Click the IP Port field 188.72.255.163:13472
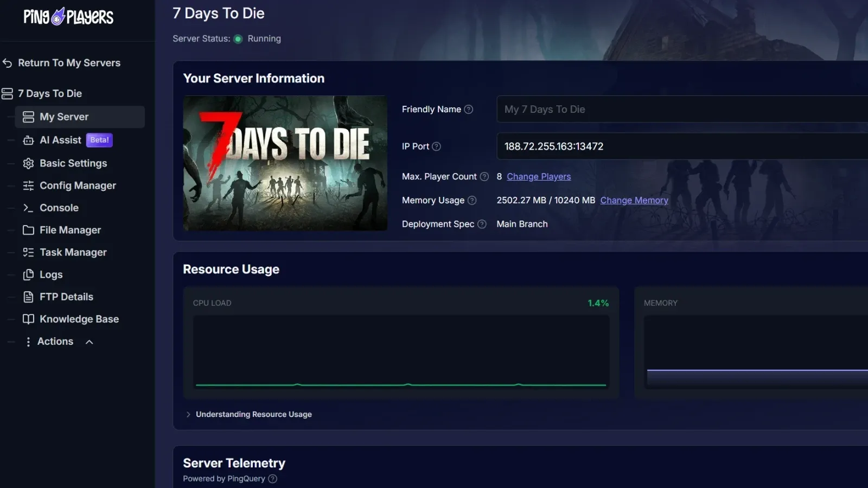 click(x=682, y=146)
